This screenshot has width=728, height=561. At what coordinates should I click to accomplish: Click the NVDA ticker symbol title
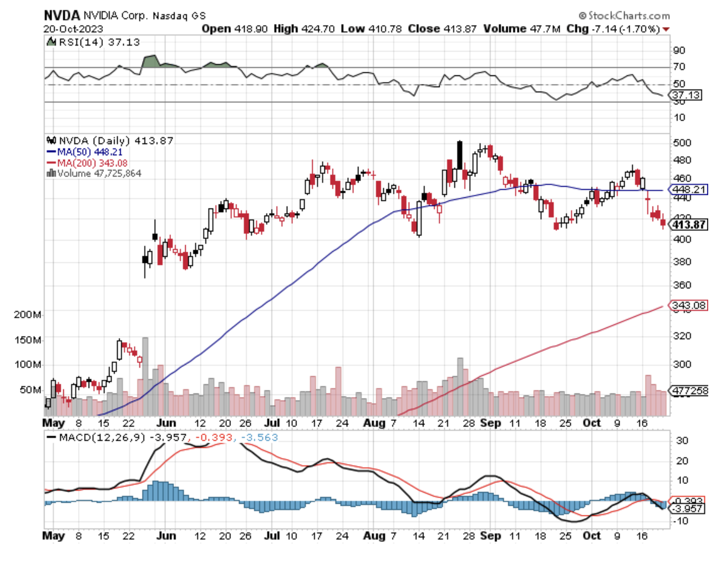62,16
